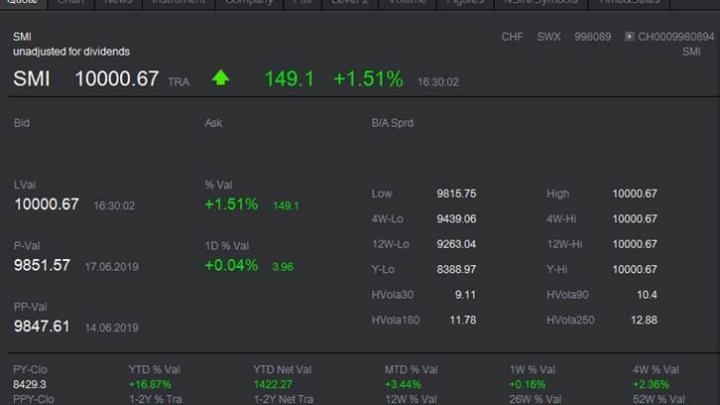Click the green up arrow trend icon
Screen dimensions: 720x405
click(x=220, y=79)
